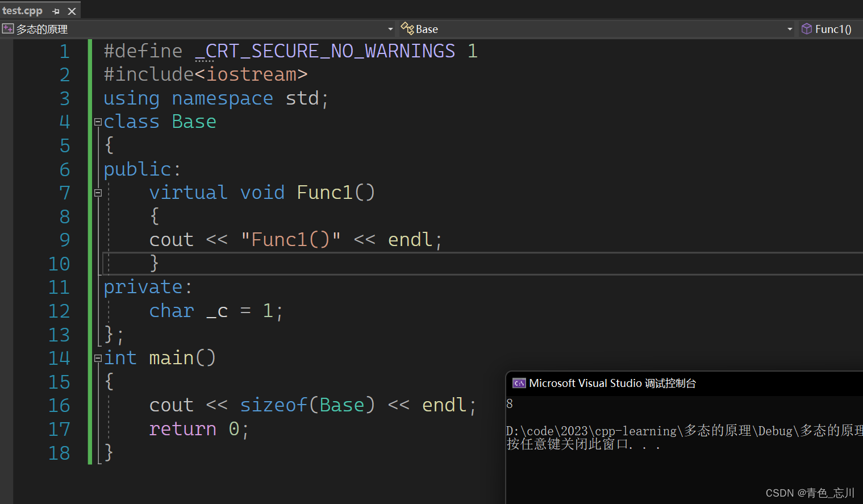Viewport: 863px width, 504px height.
Task: Click main() on line 14
Action: point(182,358)
